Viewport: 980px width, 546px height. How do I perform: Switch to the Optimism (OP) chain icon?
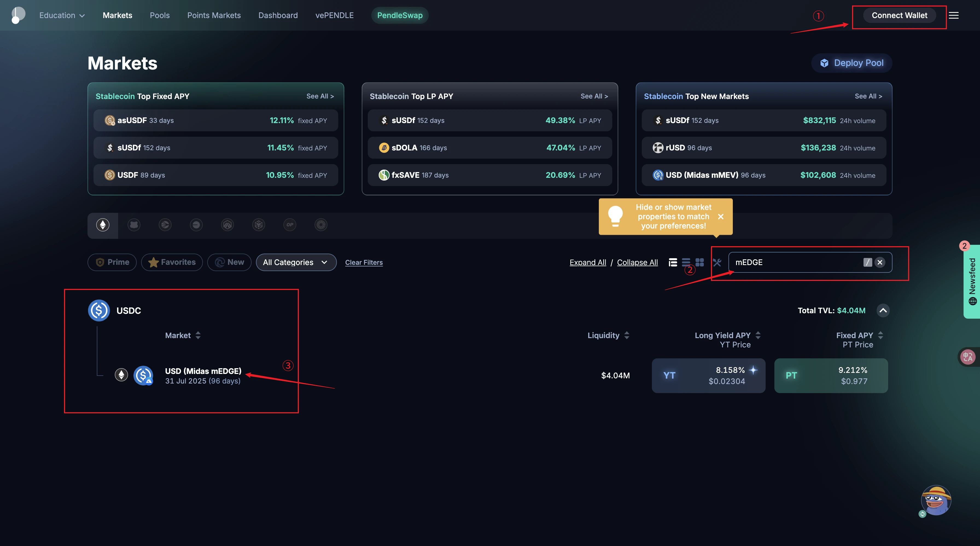click(x=290, y=225)
